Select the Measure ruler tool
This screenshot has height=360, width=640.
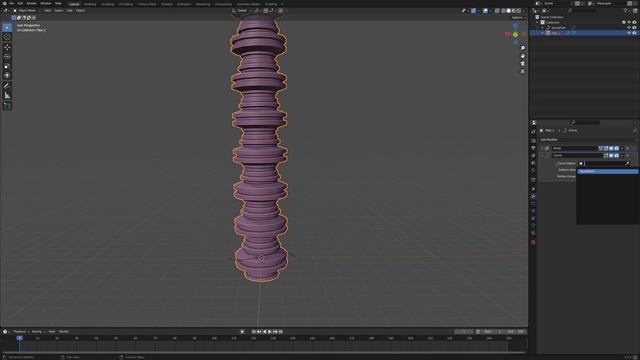pyautogui.click(x=7, y=96)
